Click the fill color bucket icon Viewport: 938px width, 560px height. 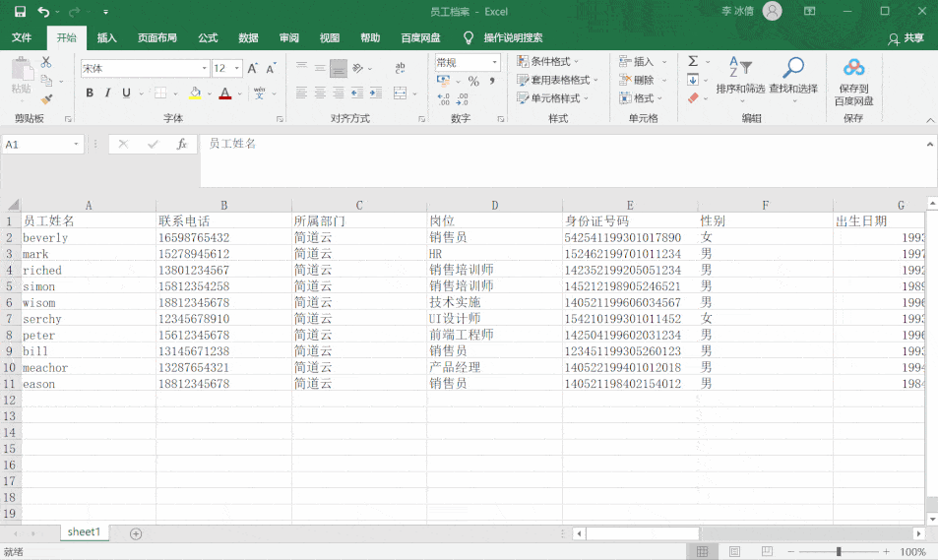click(195, 93)
